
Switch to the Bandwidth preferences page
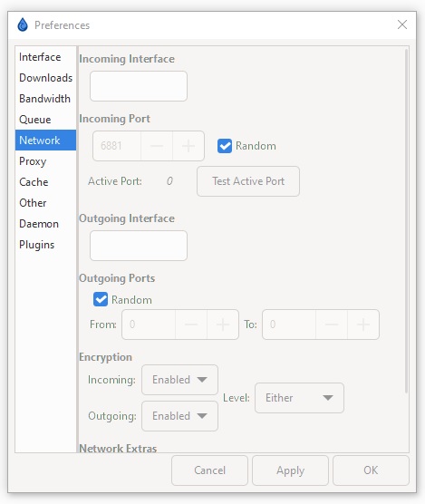(45, 99)
